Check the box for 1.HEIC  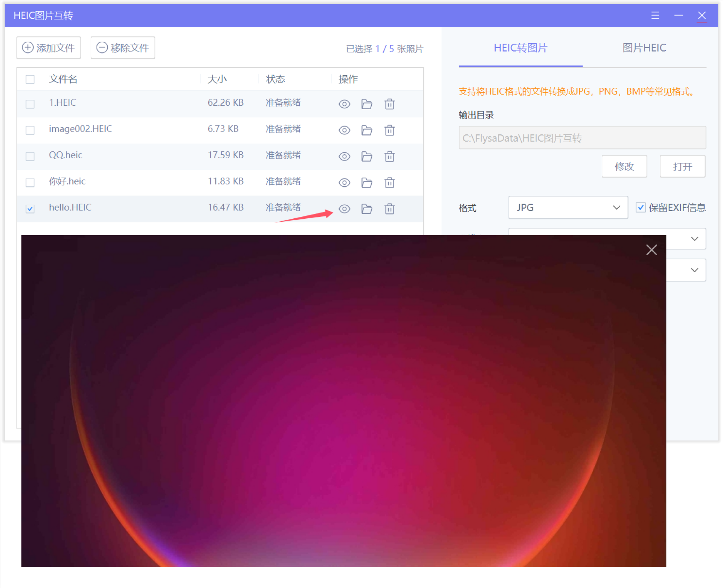pyautogui.click(x=30, y=104)
